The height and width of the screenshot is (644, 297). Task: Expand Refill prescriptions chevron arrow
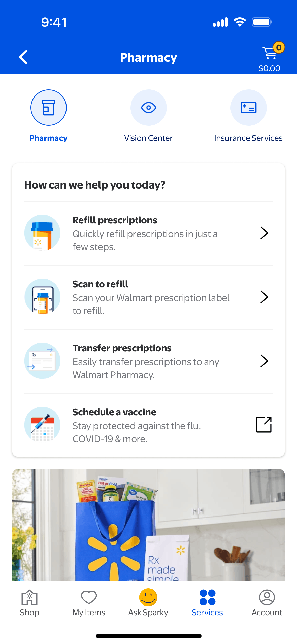[x=264, y=233]
